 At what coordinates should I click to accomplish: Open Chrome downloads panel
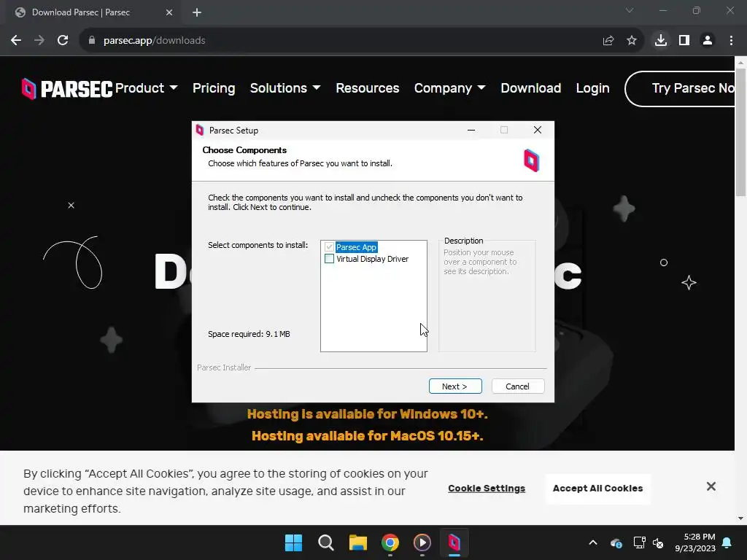coord(661,41)
